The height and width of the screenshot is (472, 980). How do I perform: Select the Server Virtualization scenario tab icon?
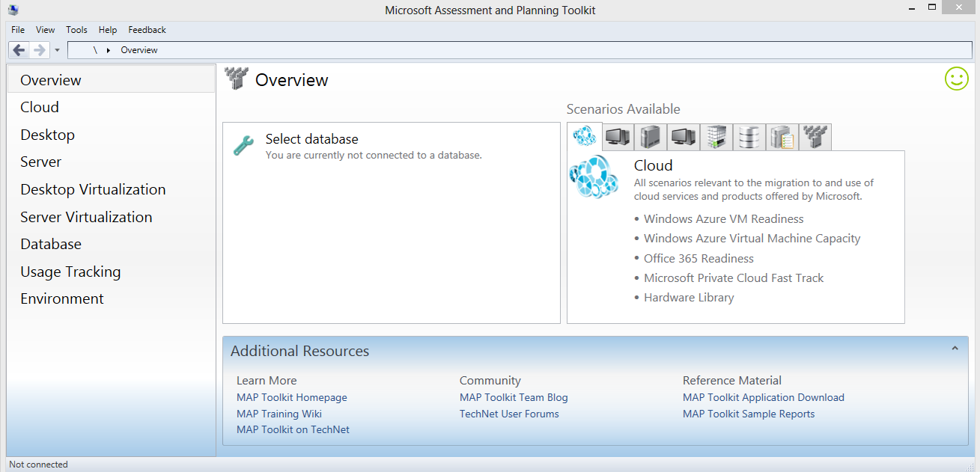[x=716, y=137]
